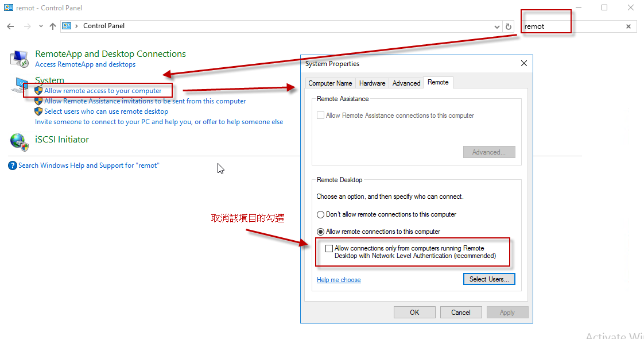Open the "Help me choose" link

[x=339, y=280]
